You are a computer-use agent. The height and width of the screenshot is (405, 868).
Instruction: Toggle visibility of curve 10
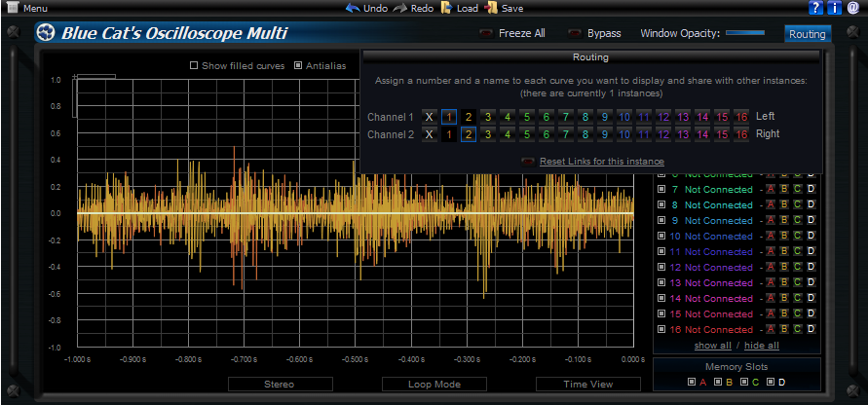click(x=660, y=236)
